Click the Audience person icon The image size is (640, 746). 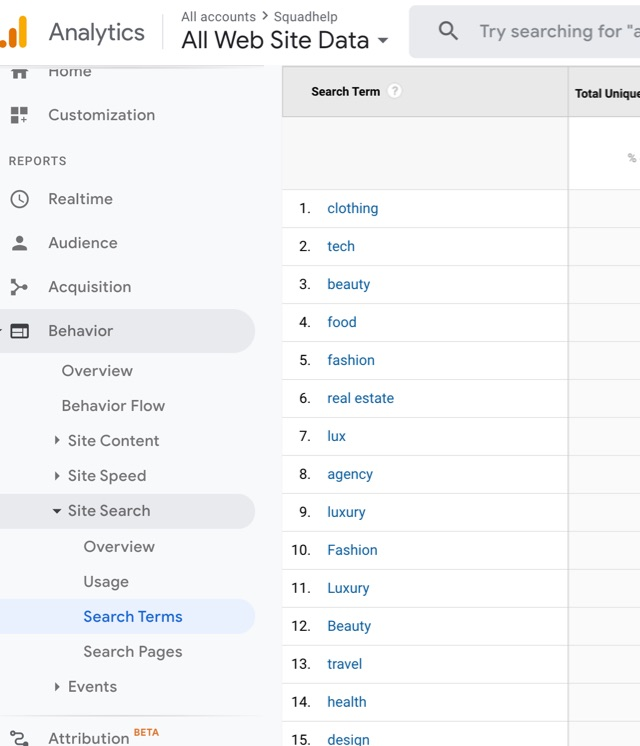pos(19,243)
